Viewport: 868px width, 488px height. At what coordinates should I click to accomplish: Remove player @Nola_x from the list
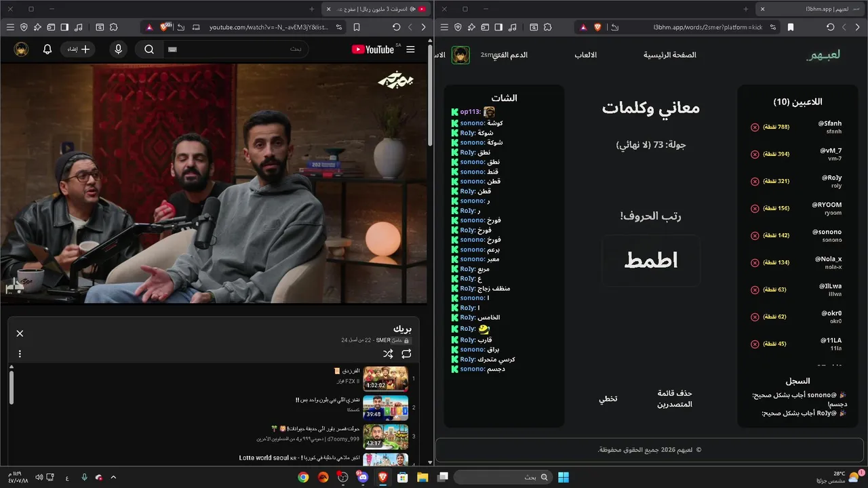click(755, 263)
